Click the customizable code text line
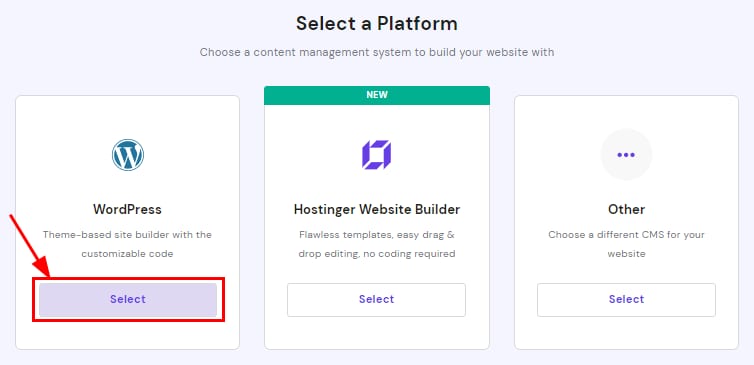This screenshot has height=365, width=754. (127, 253)
